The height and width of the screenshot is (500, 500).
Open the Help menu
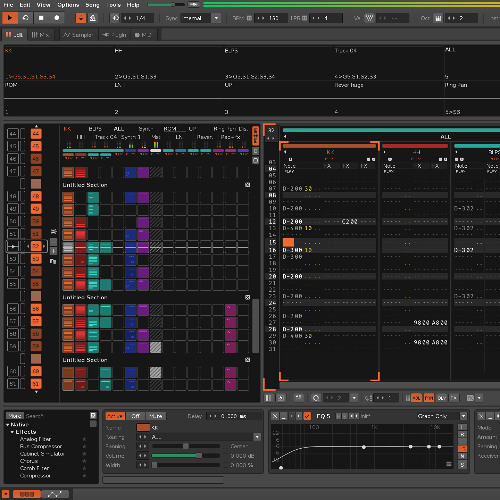pyautogui.click(x=133, y=5)
